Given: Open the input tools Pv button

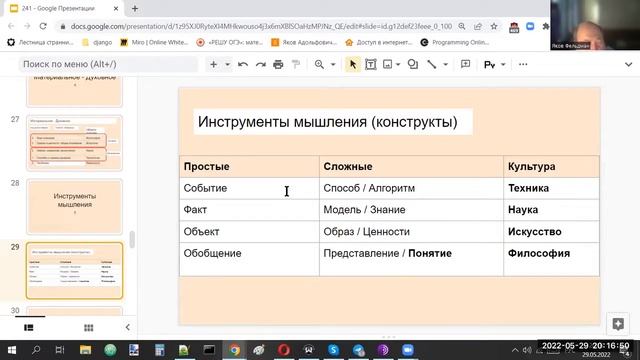Looking at the screenshot, I should click(x=489, y=64).
